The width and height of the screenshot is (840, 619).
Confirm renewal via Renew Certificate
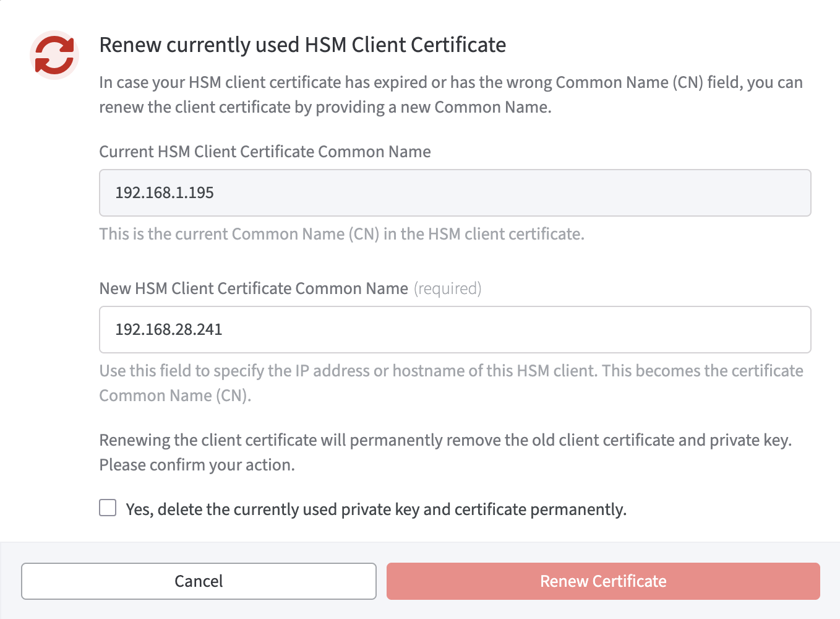(602, 581)
